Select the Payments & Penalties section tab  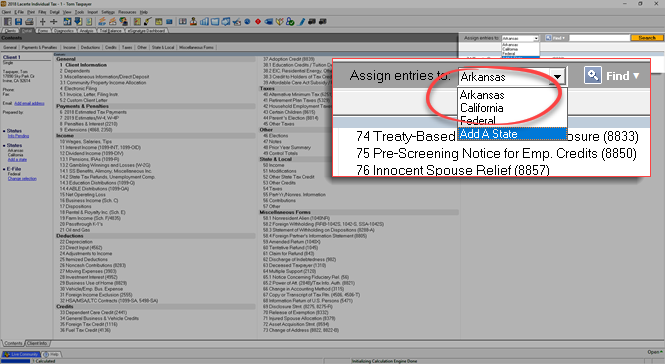coord(39,48)
